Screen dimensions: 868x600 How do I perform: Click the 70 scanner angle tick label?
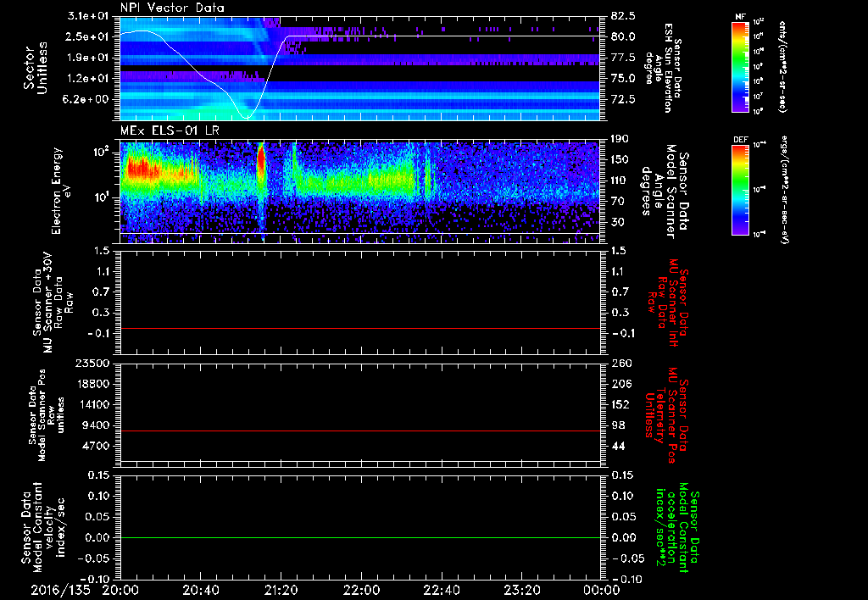pos(618,202)
